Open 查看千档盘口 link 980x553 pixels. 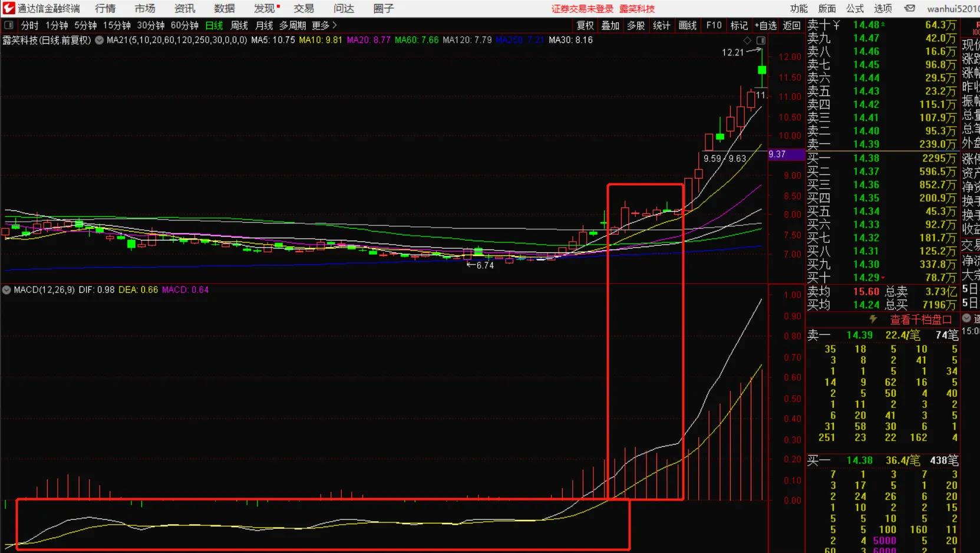click(x=920, y=320)
